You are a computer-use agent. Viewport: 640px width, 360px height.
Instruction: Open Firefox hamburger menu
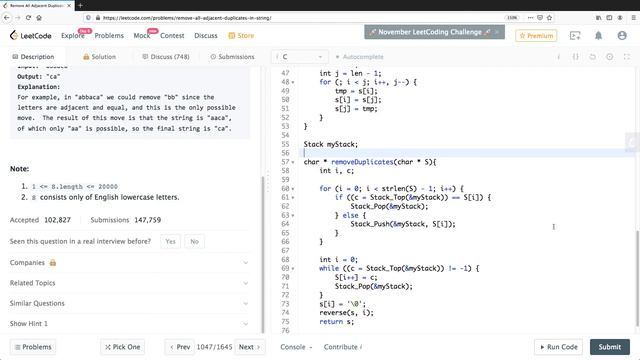click(633, 18)
